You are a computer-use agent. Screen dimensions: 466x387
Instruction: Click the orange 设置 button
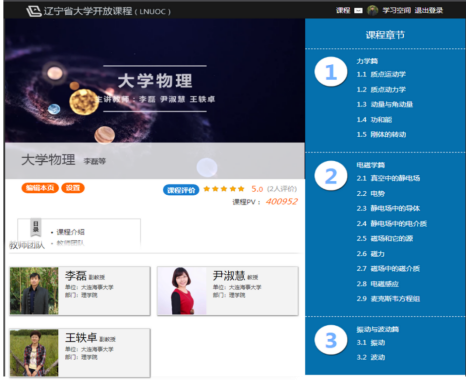[x=73, y=188]
